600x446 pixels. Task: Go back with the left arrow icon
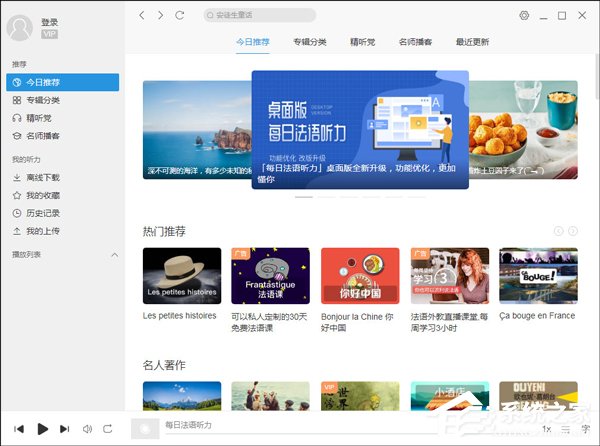coord(142,15)
